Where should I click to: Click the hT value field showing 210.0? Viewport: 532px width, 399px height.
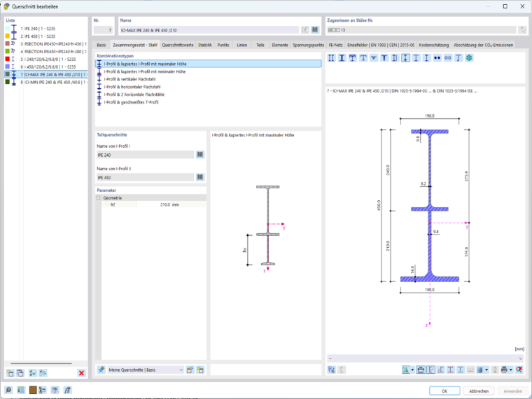pyautogui.click(x=154, y=204)
